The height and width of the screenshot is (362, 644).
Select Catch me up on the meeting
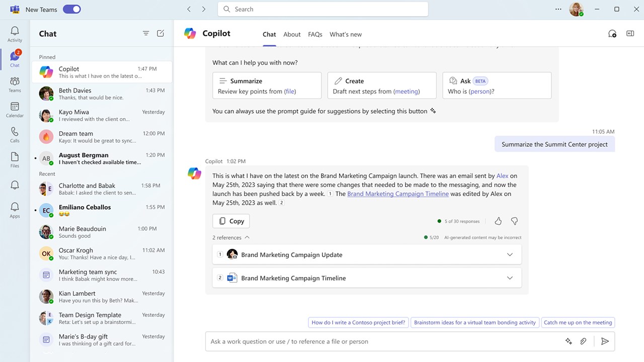578,323
